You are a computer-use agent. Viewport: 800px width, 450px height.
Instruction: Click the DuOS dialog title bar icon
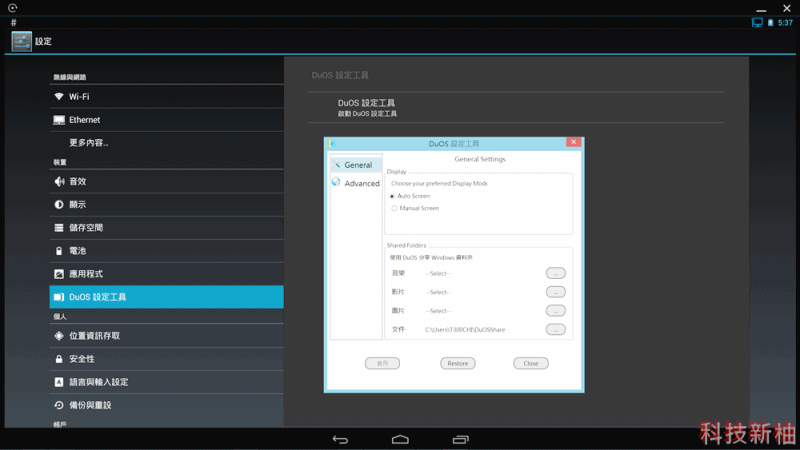point(332,144)
